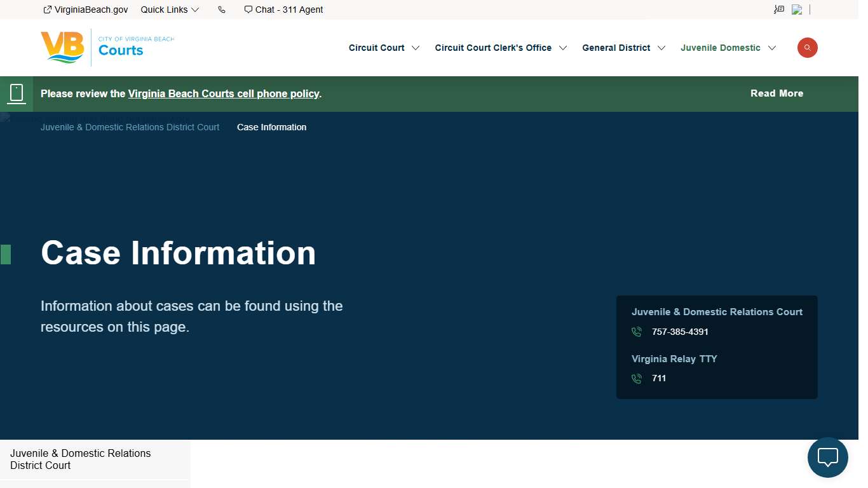Go to Juvenile & Domestic Relations breadcrumb
Image resolution: width=868 pixels, height=488 pixels.
(x=130, y=127)
